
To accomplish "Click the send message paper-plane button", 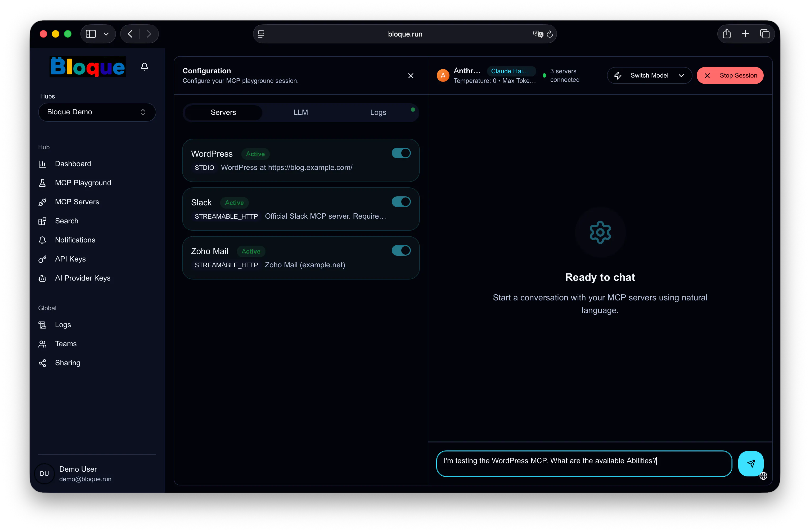I will [751, 464].
